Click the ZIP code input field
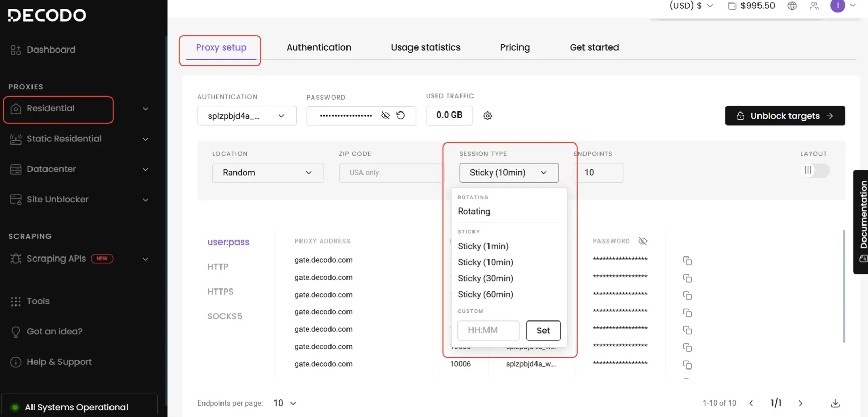Image resolution: width=868 pixels, height=417 pixels. click(x=391, y=173)
